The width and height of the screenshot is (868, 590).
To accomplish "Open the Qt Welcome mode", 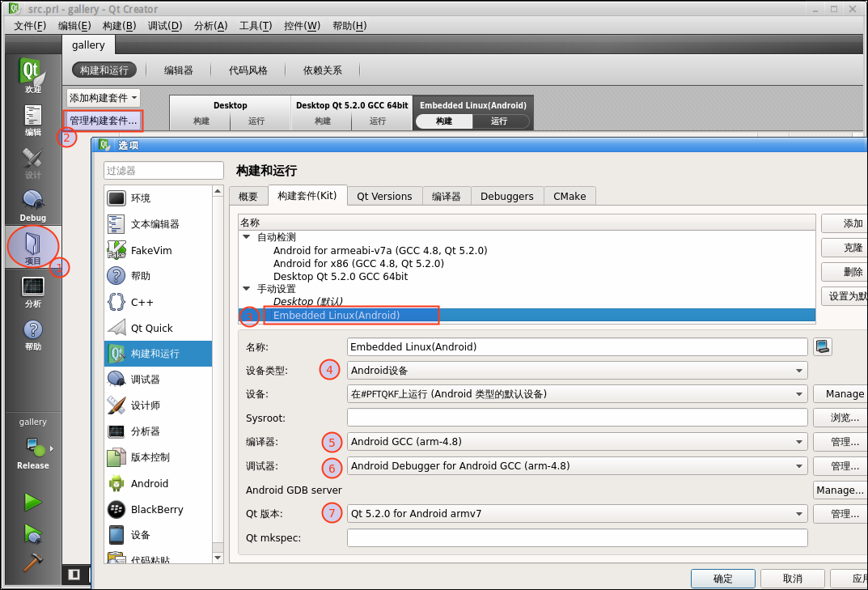I will tap(32, 75).
